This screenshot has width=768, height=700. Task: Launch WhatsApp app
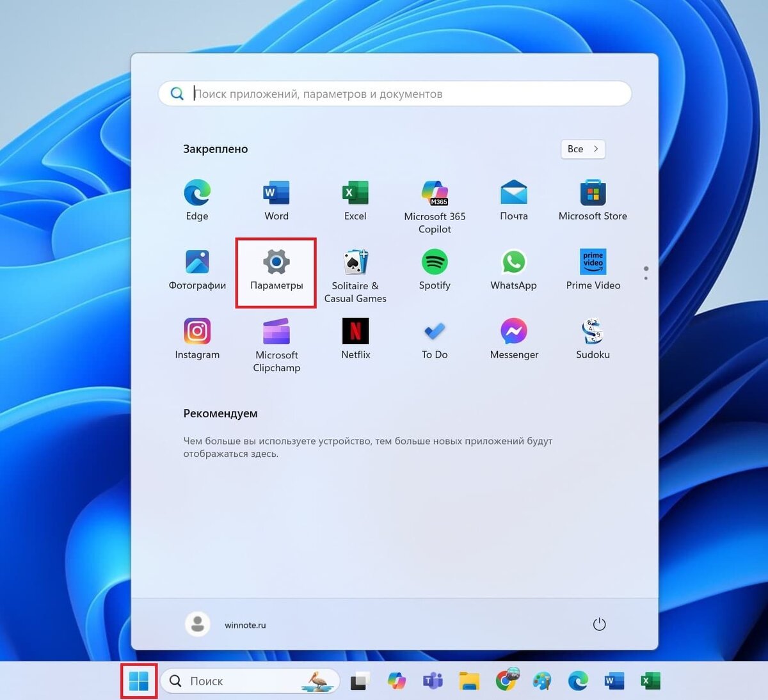[514, 269]
